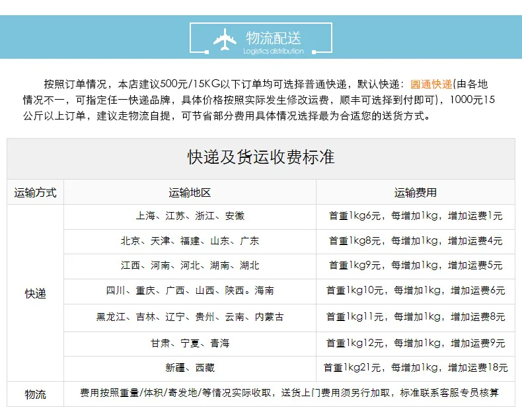Image resolution: width=522 pixels, height=420 pixels.
Task: Click the Logistics distribution subtitle text
Action: tap(274, 52)
